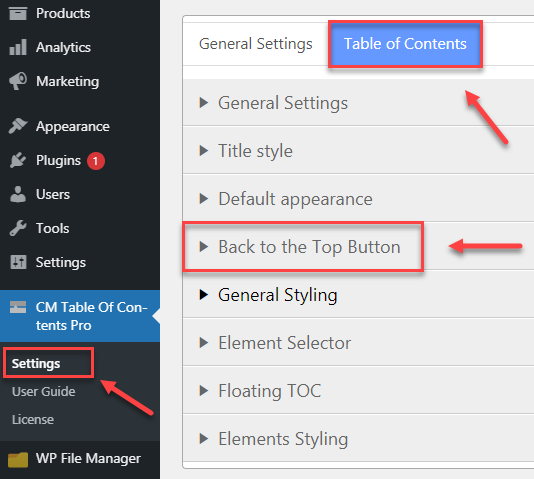Open the CM Table Of Contents Pro menu

tap(80, 316)
